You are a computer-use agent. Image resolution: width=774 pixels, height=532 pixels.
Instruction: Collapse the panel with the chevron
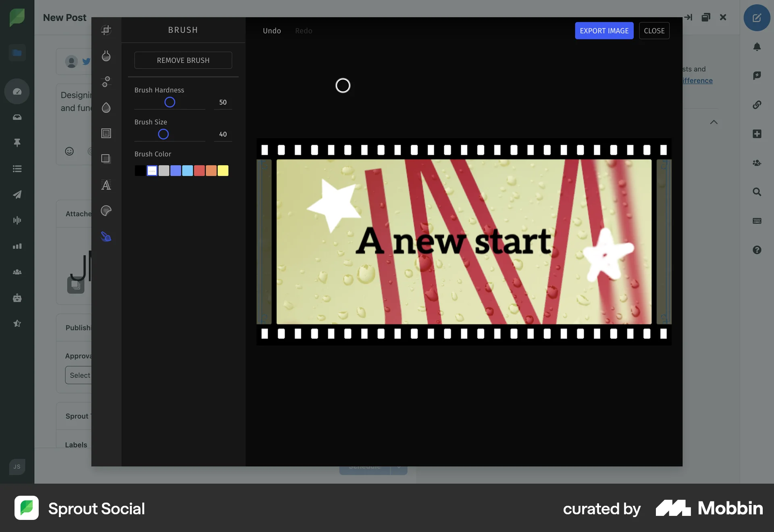[714, 122]
